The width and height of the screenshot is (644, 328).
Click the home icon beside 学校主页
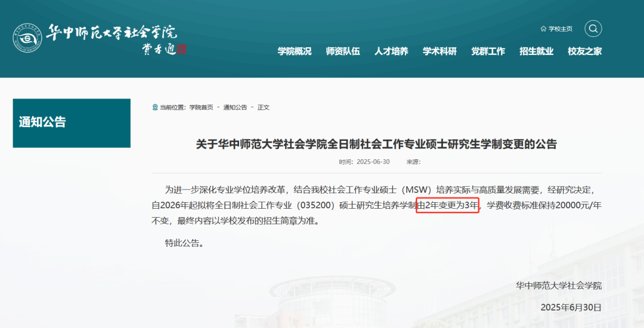543,29
